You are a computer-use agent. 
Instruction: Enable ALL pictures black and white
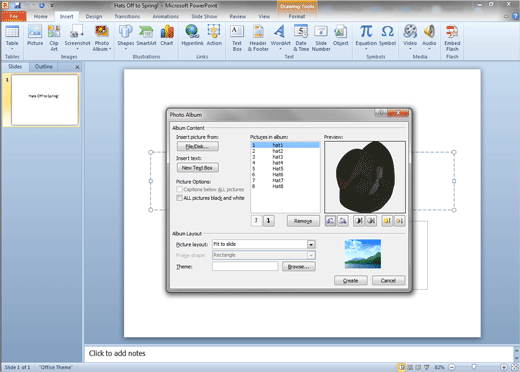(x=179, y=198)
